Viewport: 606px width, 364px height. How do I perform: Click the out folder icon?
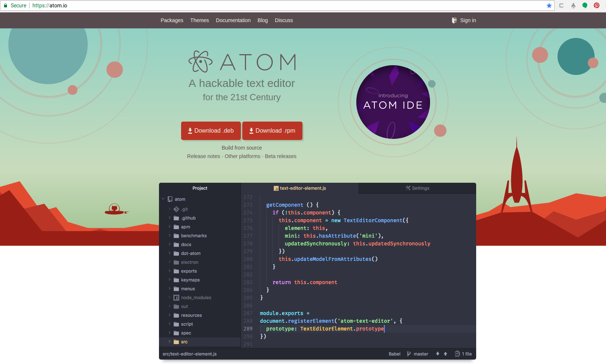click(176, 307)
